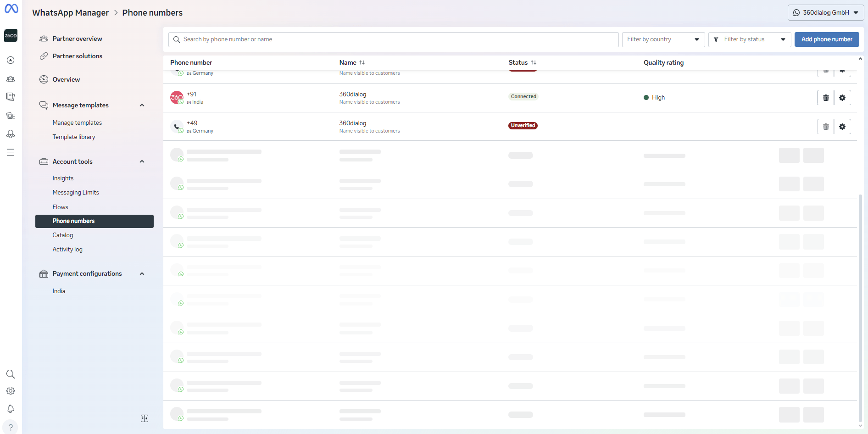Click the Add phone number button

(x=827, y=39)
